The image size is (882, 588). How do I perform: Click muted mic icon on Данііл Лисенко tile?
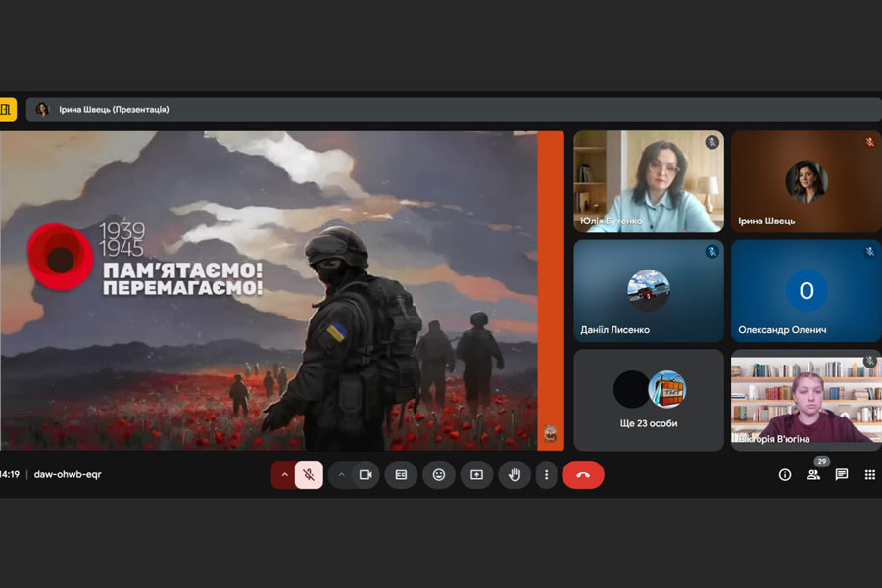click(711, 252)
